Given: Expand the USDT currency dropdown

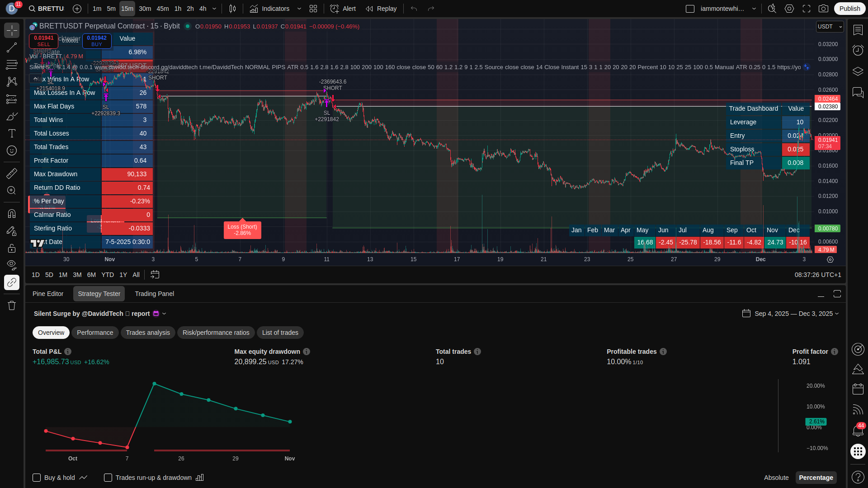Looking at the screenshot, I should (830, 27).
